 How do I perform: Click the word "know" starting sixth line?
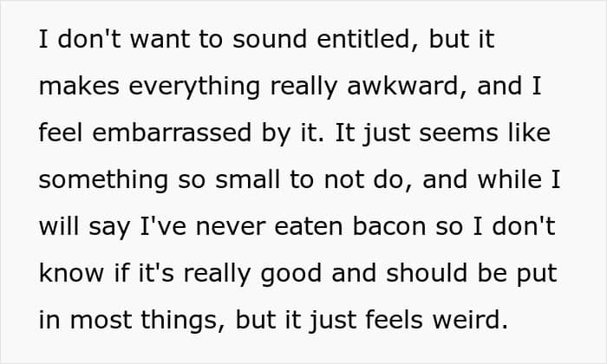pos(71,273)
